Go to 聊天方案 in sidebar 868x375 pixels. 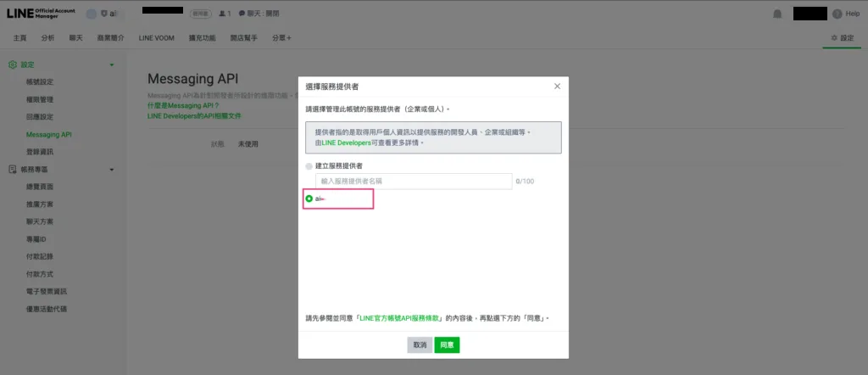[x=40, y=221]
